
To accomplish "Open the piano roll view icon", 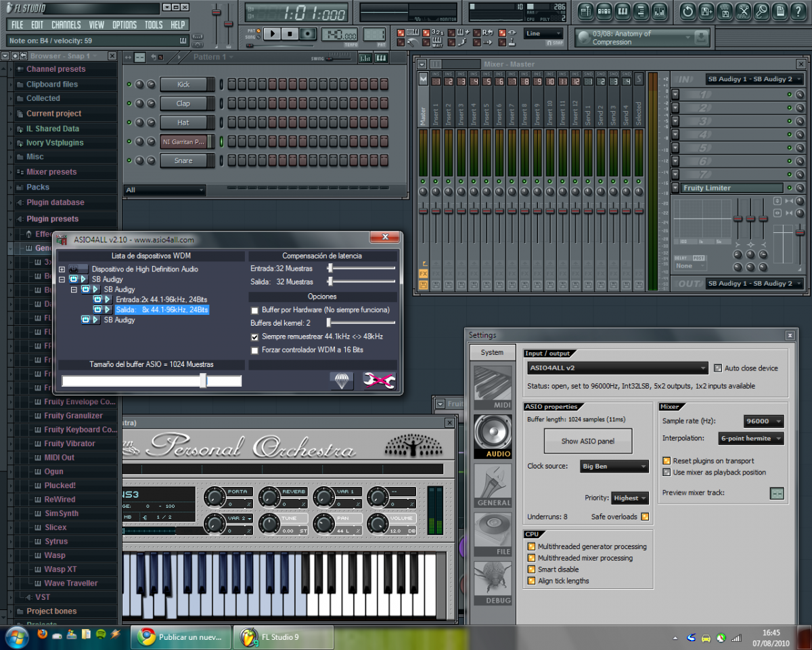I will click(x=623, y=11).
